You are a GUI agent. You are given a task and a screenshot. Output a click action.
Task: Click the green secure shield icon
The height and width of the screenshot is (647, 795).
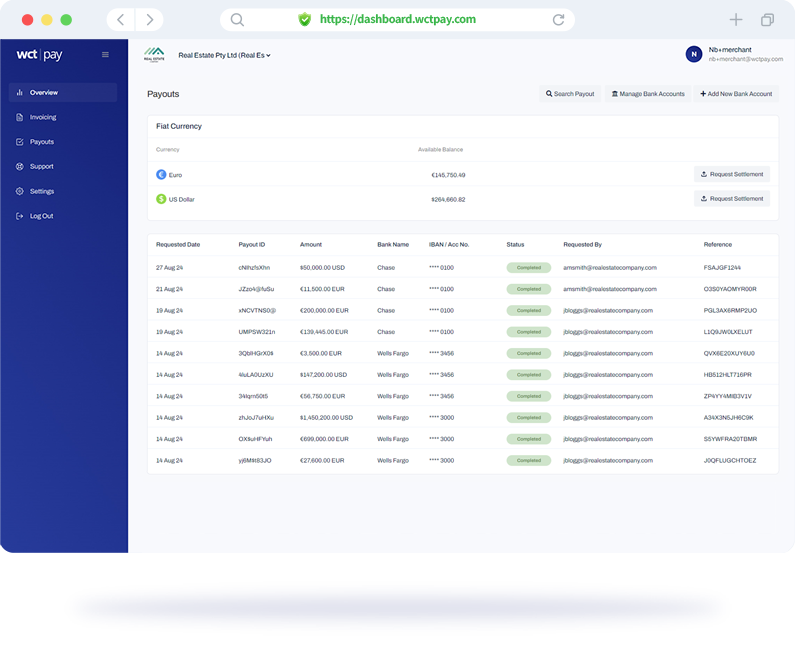pyautogui.click(x=304, y=20)
